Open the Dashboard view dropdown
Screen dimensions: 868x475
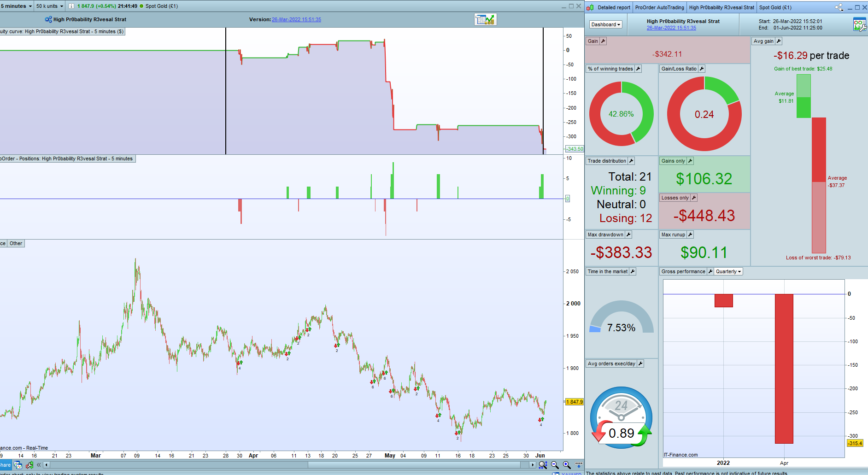coord(606,24)
